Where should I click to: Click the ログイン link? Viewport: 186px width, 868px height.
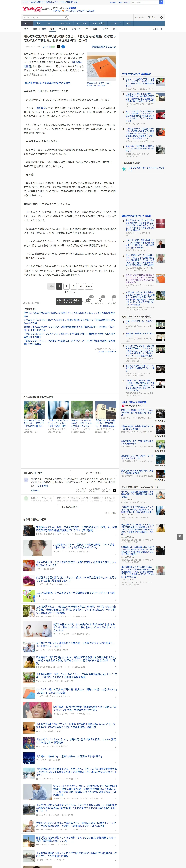coord(57,11)
